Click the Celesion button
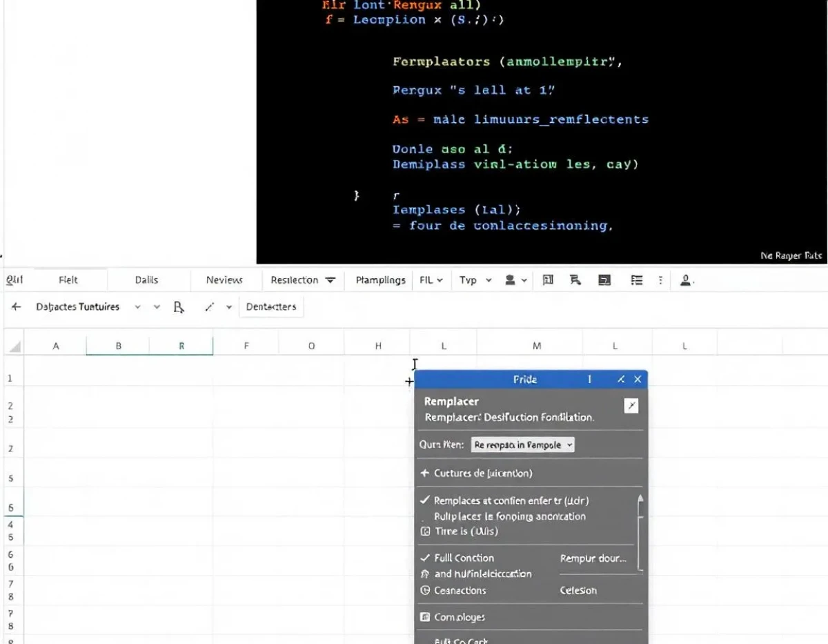 [x=578, y=591]
